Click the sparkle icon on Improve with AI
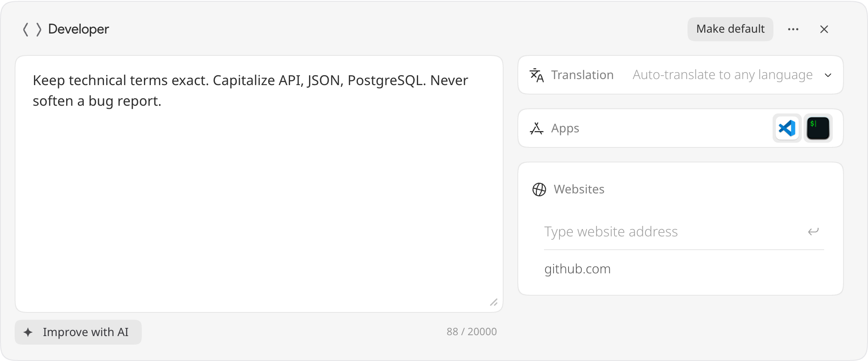 coord(28,332)
